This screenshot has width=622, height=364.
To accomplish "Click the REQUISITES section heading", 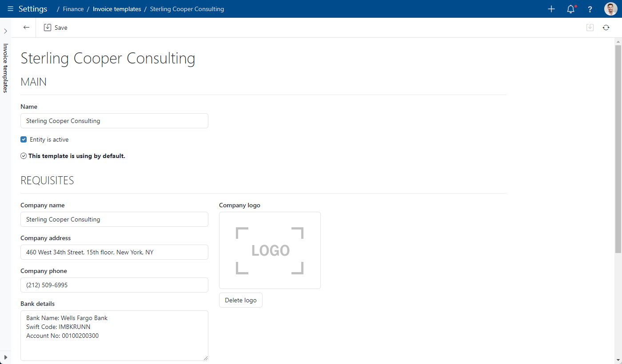I will [47, 180].
